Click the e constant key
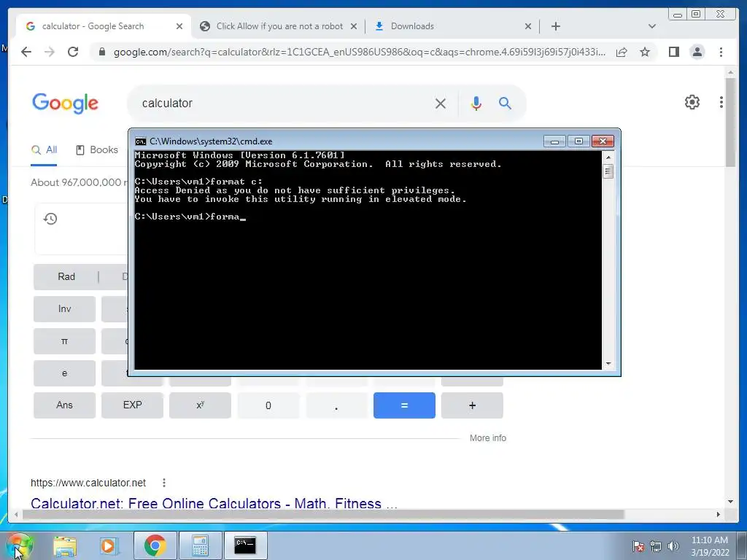The image size is (747, 560). 64,373
